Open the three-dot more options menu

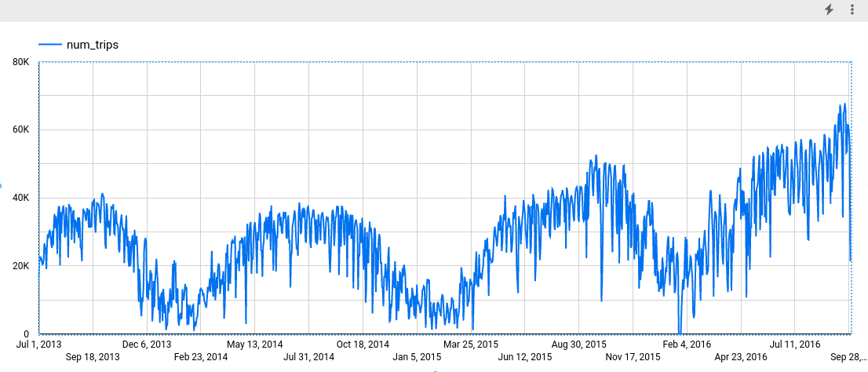pyautogui.click(x=852, y=9)
